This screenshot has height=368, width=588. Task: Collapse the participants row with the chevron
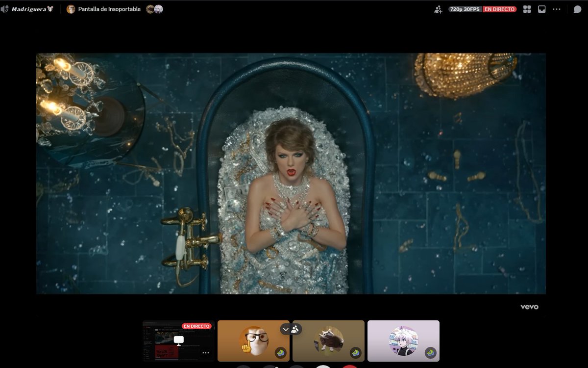pyautogui.click(x=286, y=329)
